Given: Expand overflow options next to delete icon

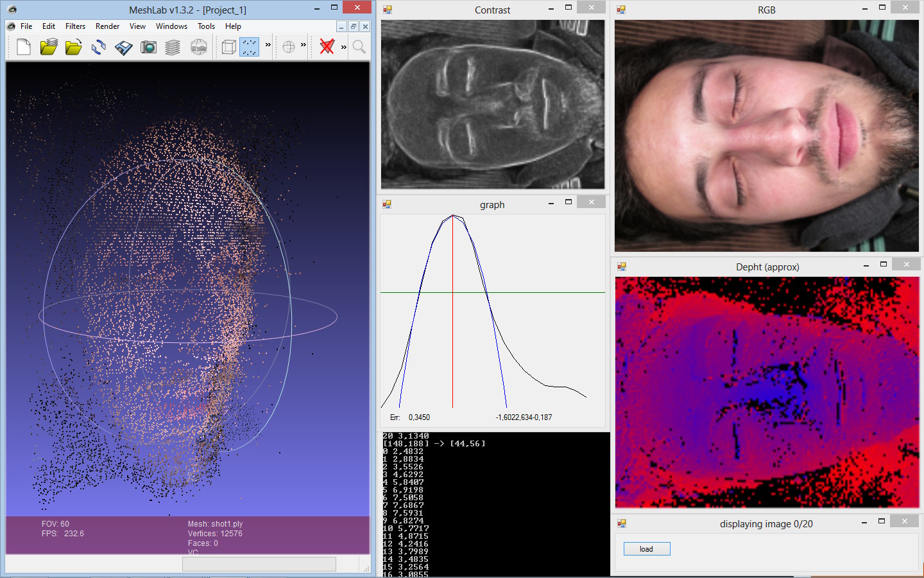Looking at the screenshot, I should (343, 46).
